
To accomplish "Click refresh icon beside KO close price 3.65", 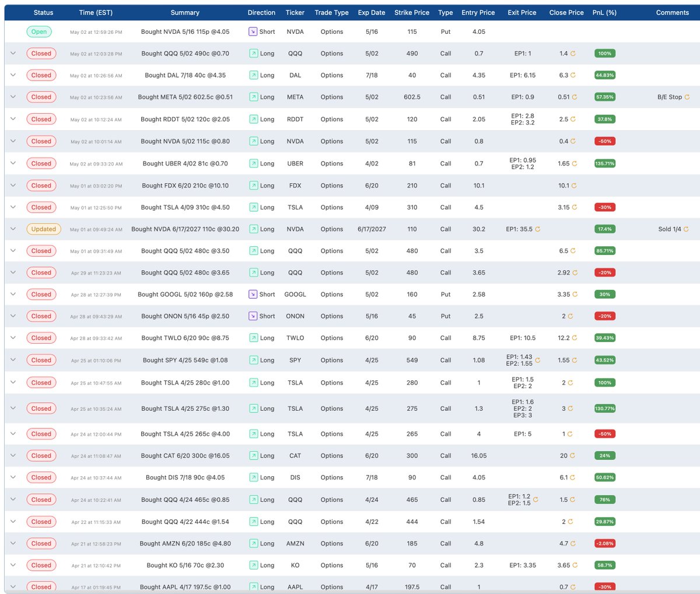I will click(575, 565).
